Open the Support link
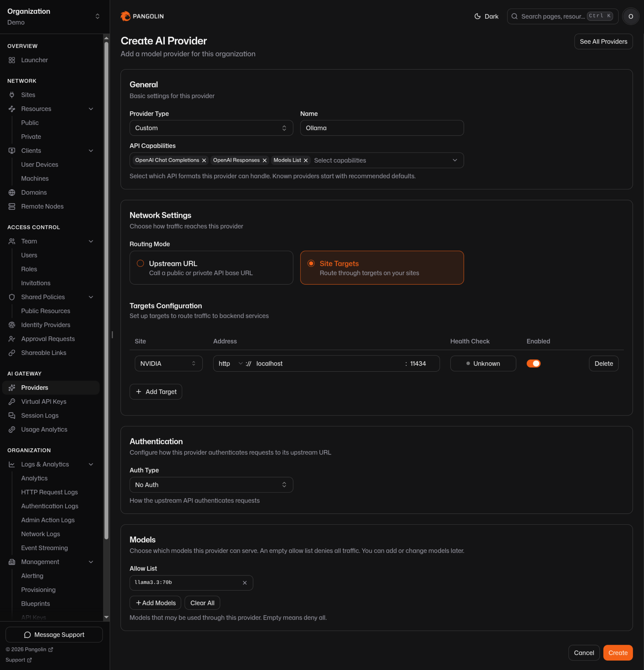Viewport: 644px width, 670px height. point(19,660)
